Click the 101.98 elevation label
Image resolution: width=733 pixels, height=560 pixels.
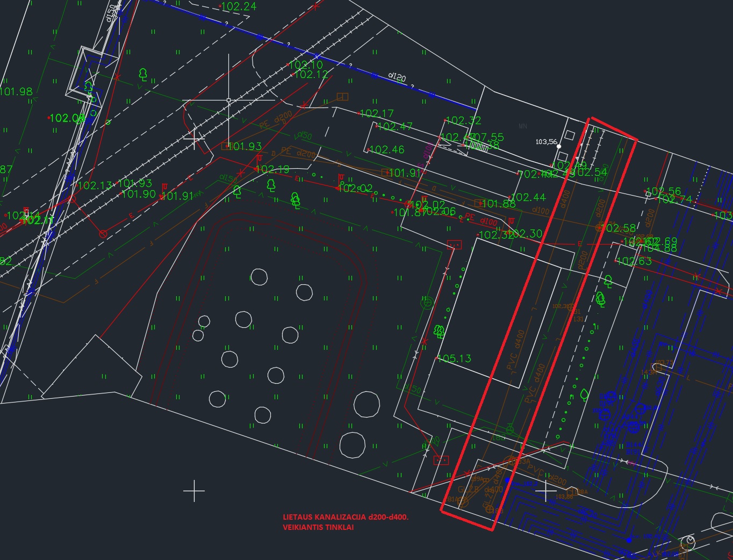click(x=16, y=92)
